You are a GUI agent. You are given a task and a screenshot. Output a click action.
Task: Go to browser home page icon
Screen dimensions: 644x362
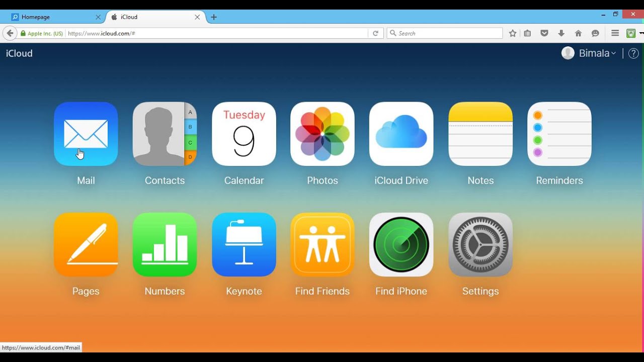pyautogui.click(x=578, y=33)
